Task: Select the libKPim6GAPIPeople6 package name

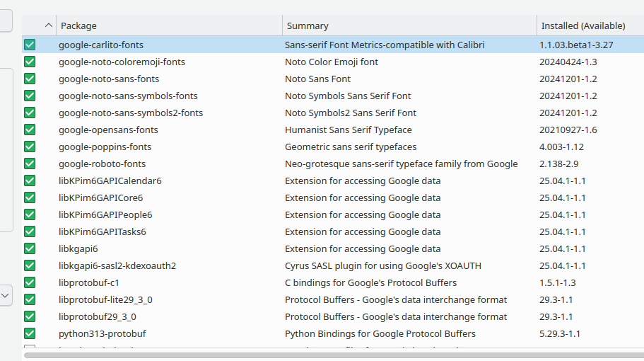Action: [x=105, y=214]
